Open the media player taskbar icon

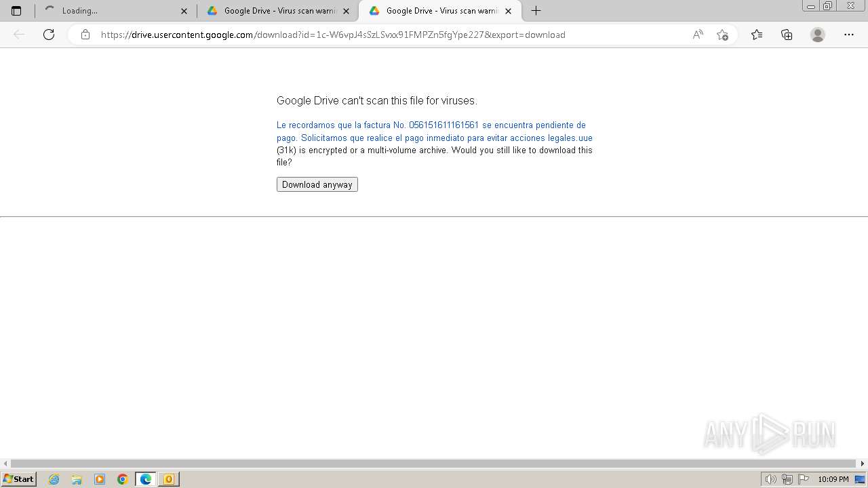coord(100,479)
